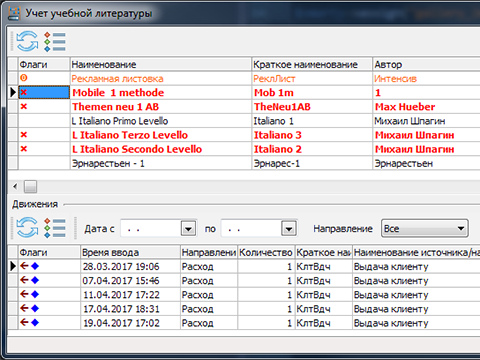
Task: Click into the Дата с date field
Action: click(x=151, y=229)
